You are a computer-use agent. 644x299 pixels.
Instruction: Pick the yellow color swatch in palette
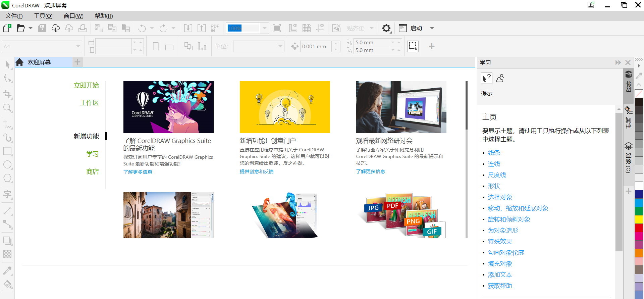(639, 219)
